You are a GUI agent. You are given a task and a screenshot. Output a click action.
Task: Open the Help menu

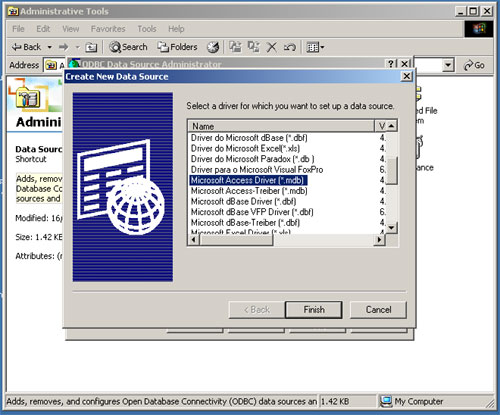(x=176, y=29)
